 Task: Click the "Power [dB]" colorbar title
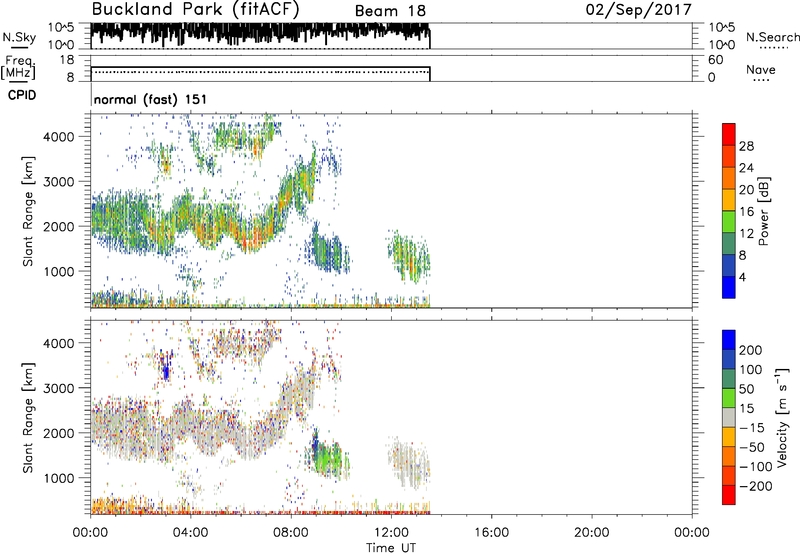click(x=764, y=212)
